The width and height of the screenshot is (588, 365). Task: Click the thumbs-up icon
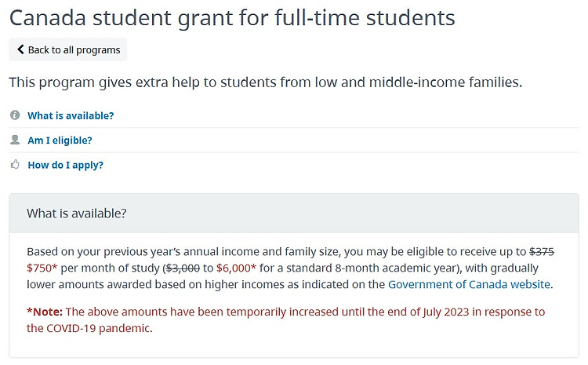coord(15,164)
